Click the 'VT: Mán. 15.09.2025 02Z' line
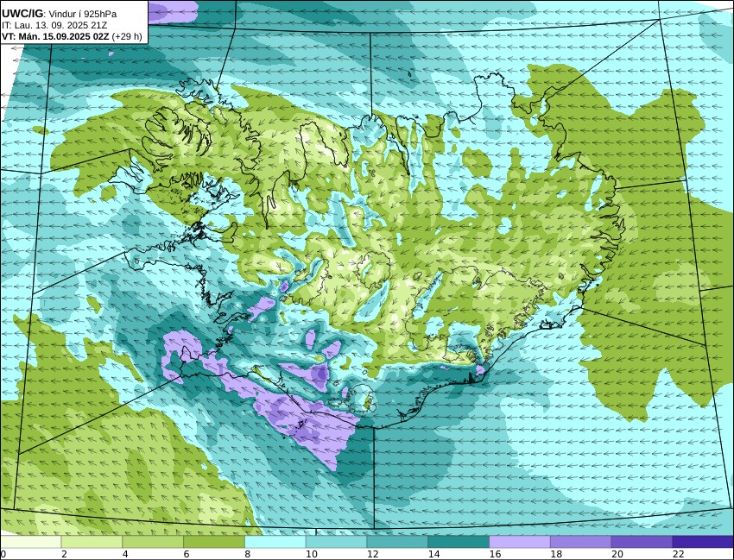 pos(56,36)
